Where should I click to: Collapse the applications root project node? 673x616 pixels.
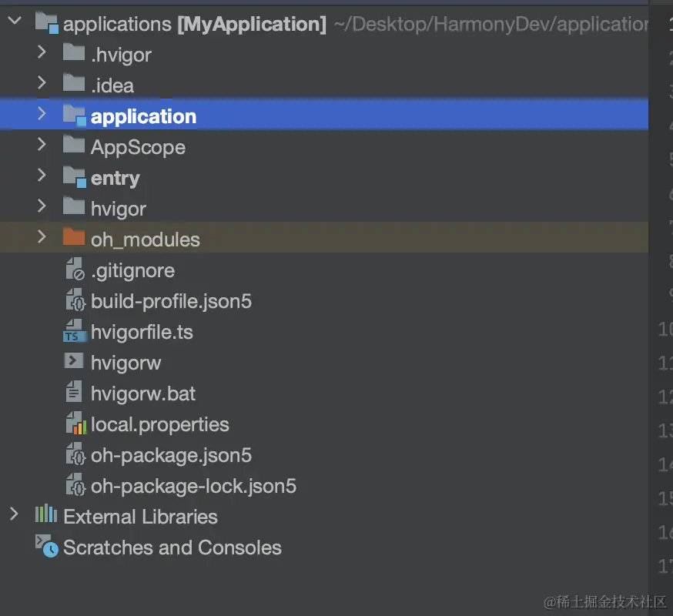tap(15, 22)
